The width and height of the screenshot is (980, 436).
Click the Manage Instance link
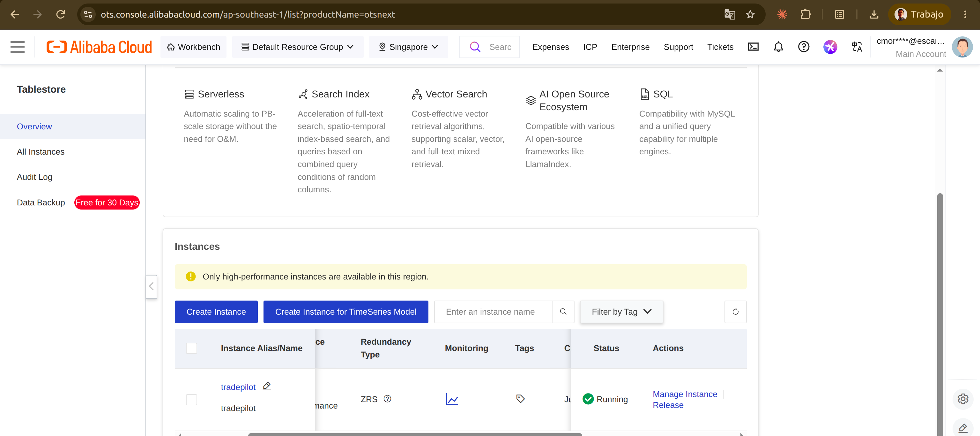[x=685, y=394]
